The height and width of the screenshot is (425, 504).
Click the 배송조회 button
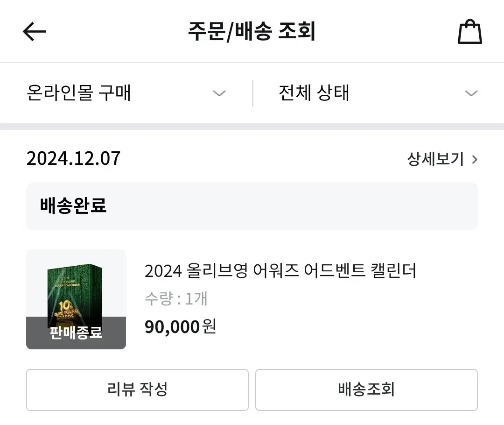(x=366, y=390)
